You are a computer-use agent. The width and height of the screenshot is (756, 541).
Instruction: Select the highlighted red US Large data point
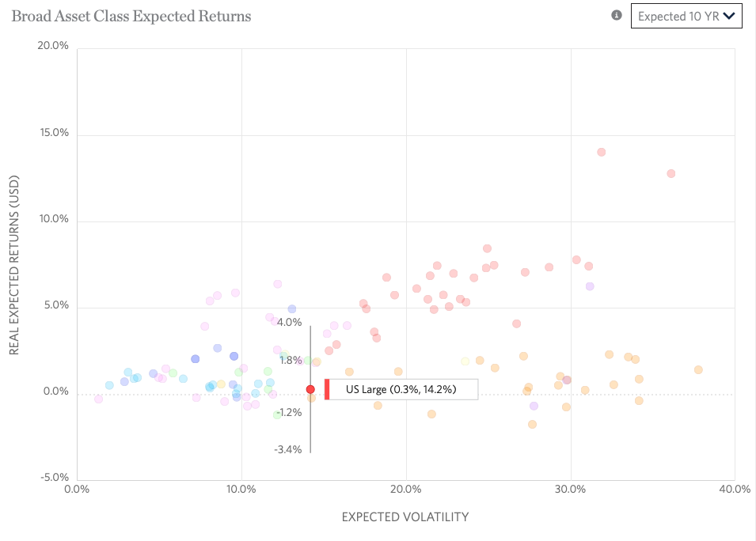pos(310,389)
